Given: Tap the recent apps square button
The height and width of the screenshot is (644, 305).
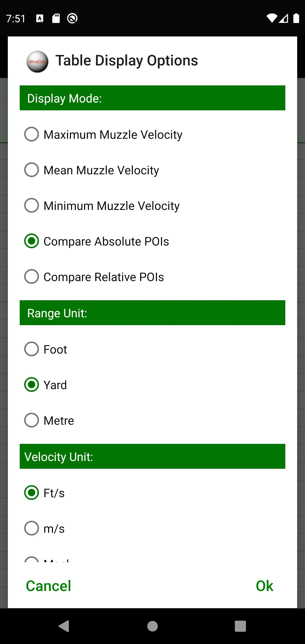Looking at the screenshot, I should (x=241, y=626).
